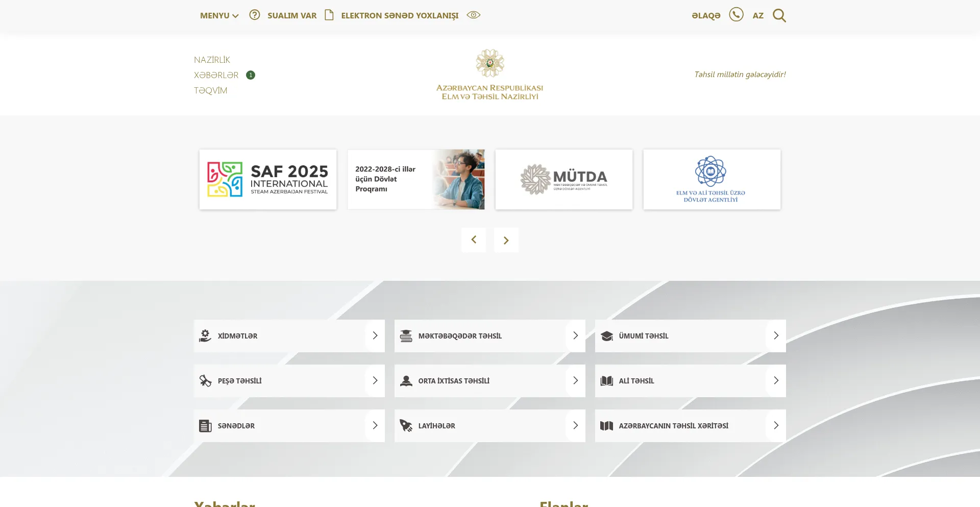Toggle the accessibility eye icon
This screenshot has width=980, height=507.
click(x=473, y=15)
